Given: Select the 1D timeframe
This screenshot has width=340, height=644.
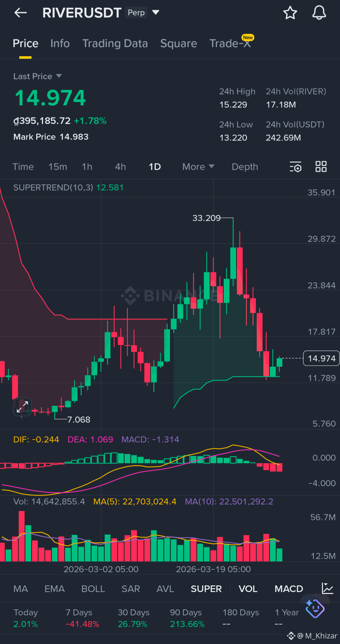Looking at the screenshot, I should coord(155,167).
